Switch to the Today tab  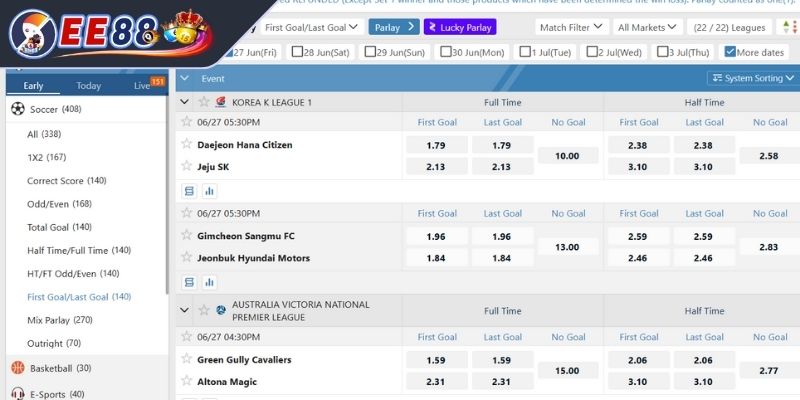[88, 86]
